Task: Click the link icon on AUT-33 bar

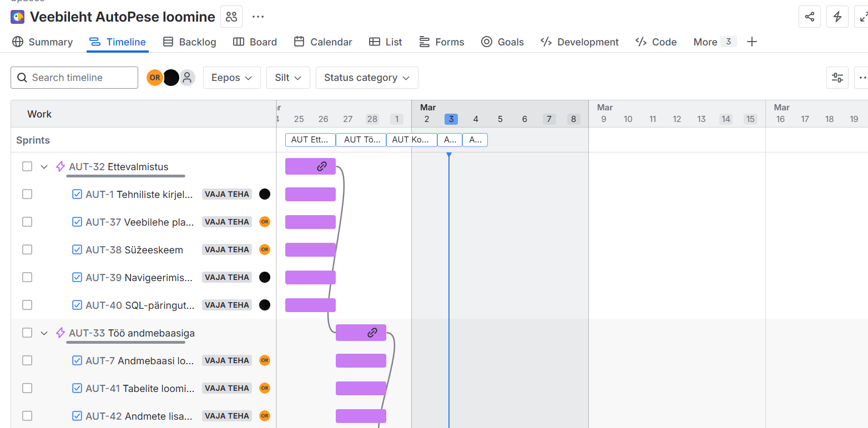Action: (x=372, y=333)
